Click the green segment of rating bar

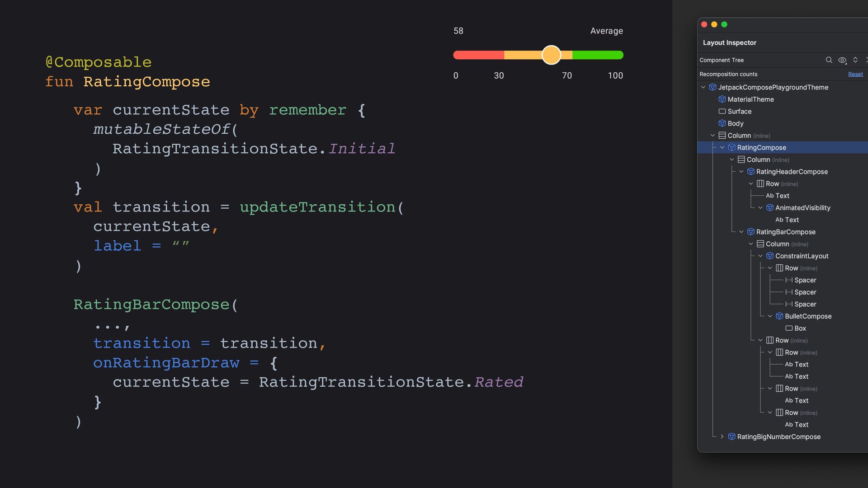click(x=598, y=55)
